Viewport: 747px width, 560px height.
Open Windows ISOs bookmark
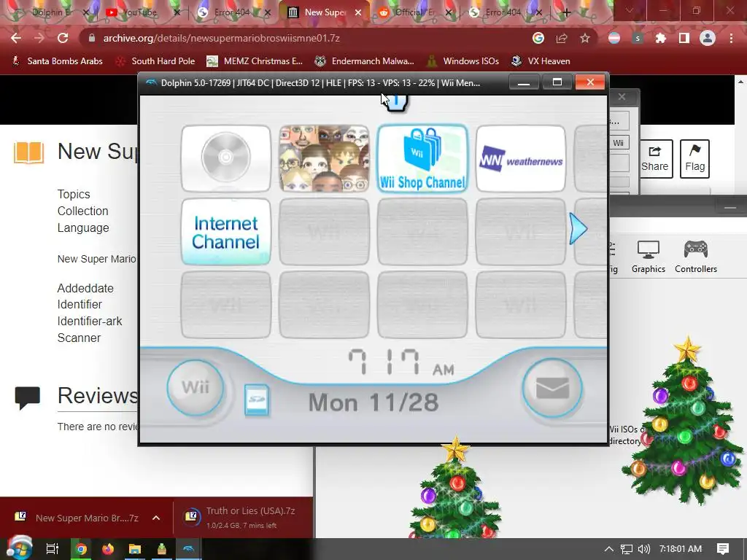click(x=462, y=61)
